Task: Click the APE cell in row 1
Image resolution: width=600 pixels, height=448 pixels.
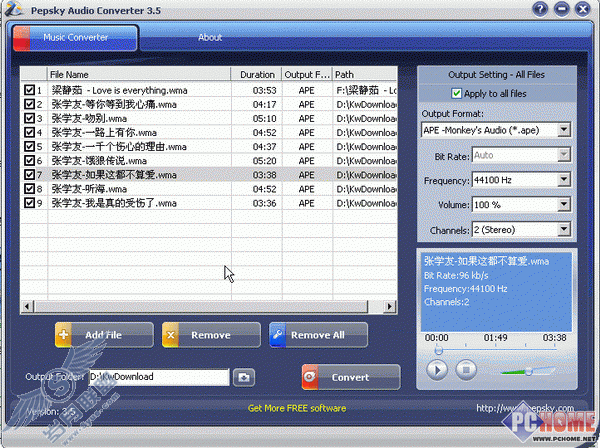Action: [307, 90]
